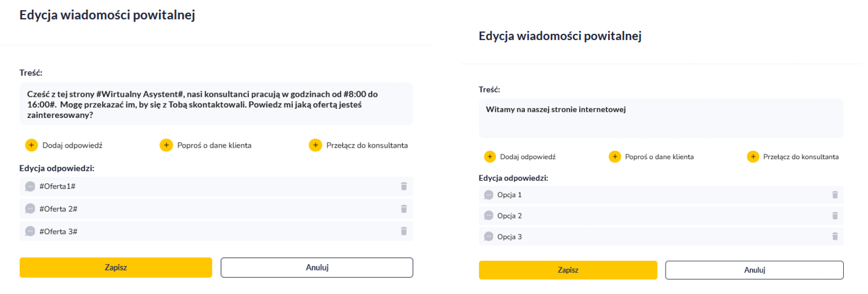Image resolution: width=868 pixels, height=294 pixels.
Task: Click the 'Witamy na naszej stronie internetowej' text area
Action: click(x=661, y=119)
